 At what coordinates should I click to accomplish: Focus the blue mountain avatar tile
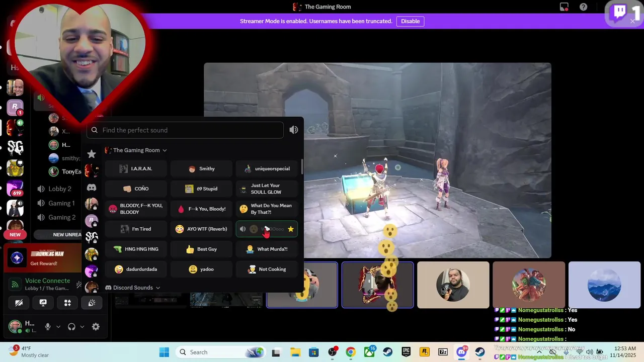point(604,285)
